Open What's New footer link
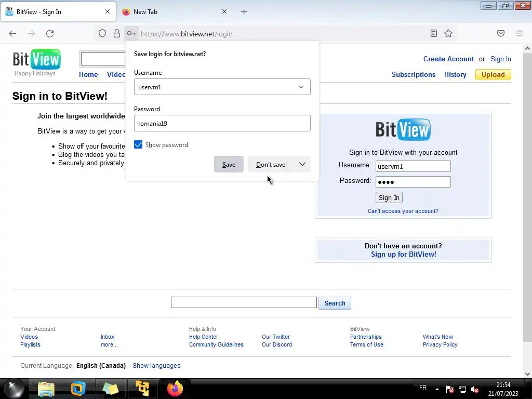The image size is (532, 399). [x=437, y=337]
